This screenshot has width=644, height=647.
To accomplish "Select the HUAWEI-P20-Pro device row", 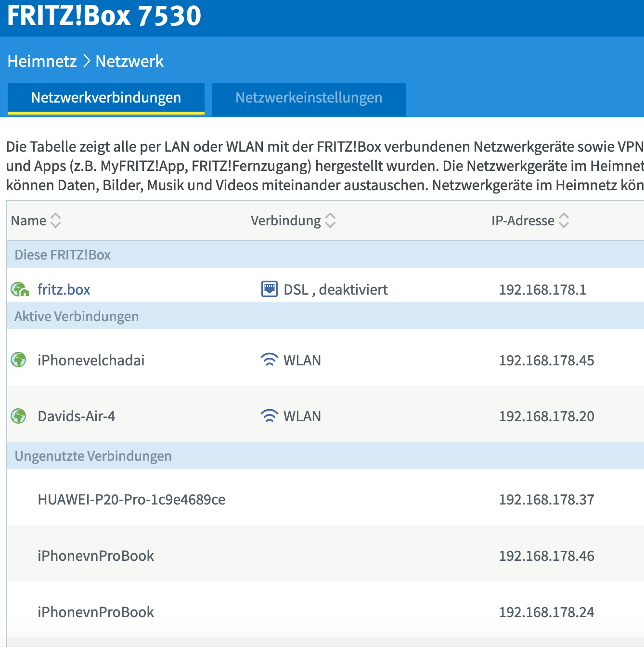I will pos(131,500).
